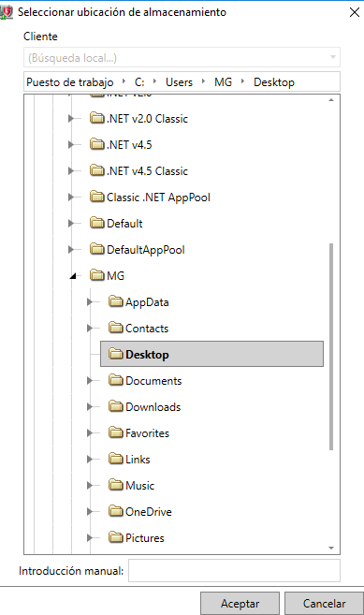Select the Classic .NET AppPool row label
The height and width of the screenshot is (615, 364).
[158, 197]
